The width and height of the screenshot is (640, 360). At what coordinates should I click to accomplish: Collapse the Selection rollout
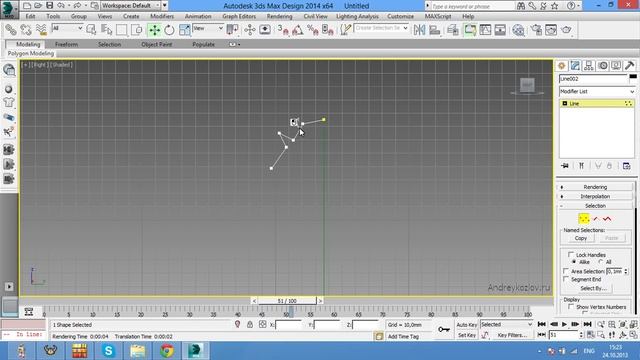595,206
